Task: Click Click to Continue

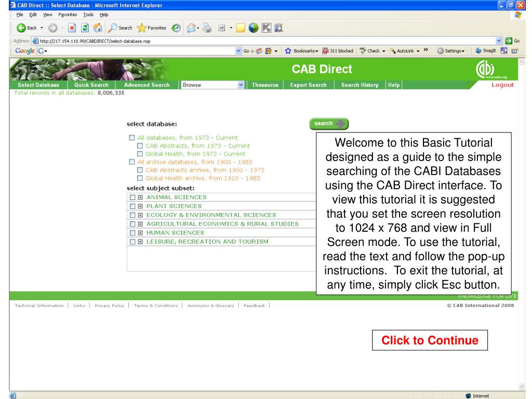Action: (x=430, y=340)
